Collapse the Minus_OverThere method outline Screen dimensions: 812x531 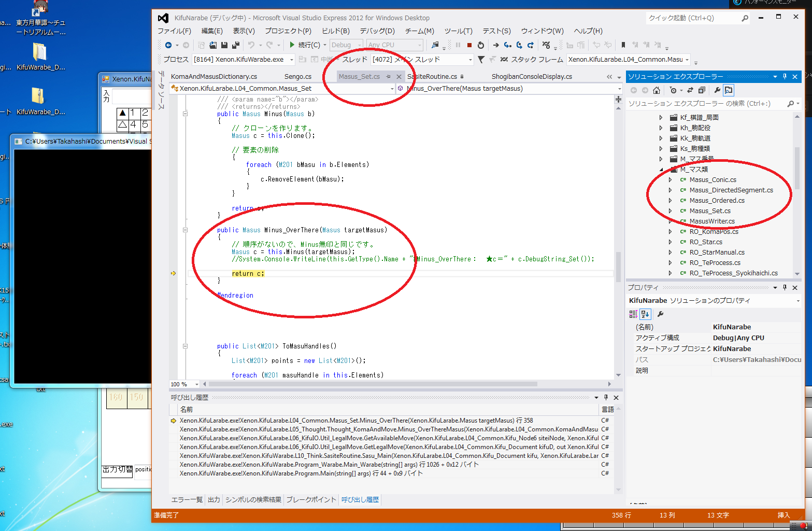[x=185, y=230]
